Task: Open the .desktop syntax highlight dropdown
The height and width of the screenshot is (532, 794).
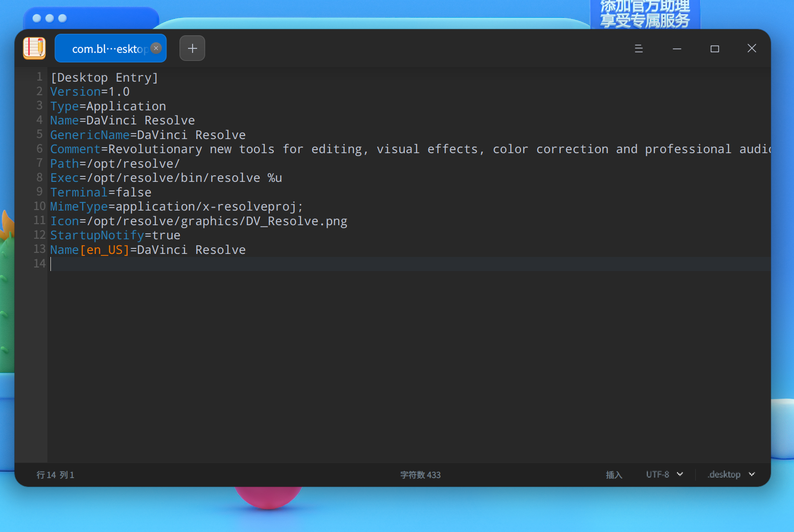Action: 731,475
